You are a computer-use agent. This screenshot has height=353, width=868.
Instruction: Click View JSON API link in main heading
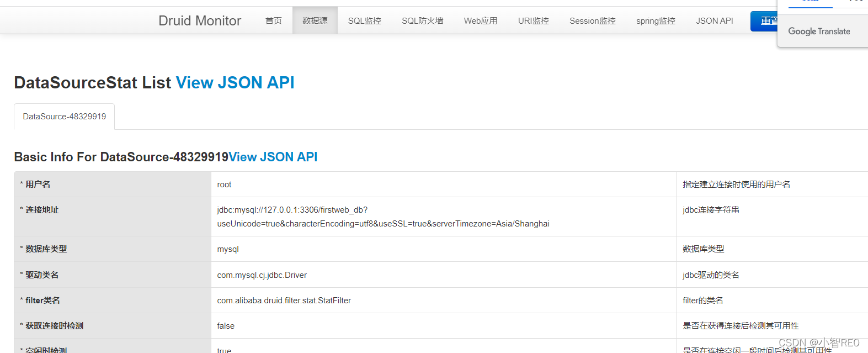[235, 82]
